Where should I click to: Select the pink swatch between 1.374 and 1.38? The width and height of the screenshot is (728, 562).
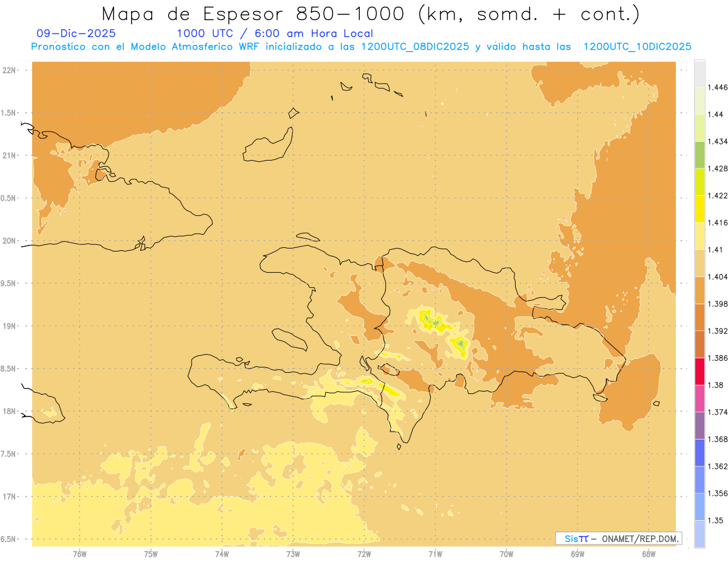tap(699, 398)
